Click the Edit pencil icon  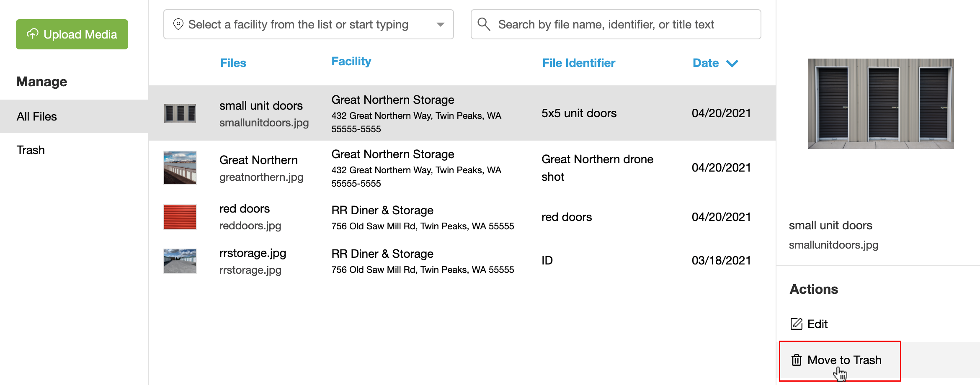point(796,324)
